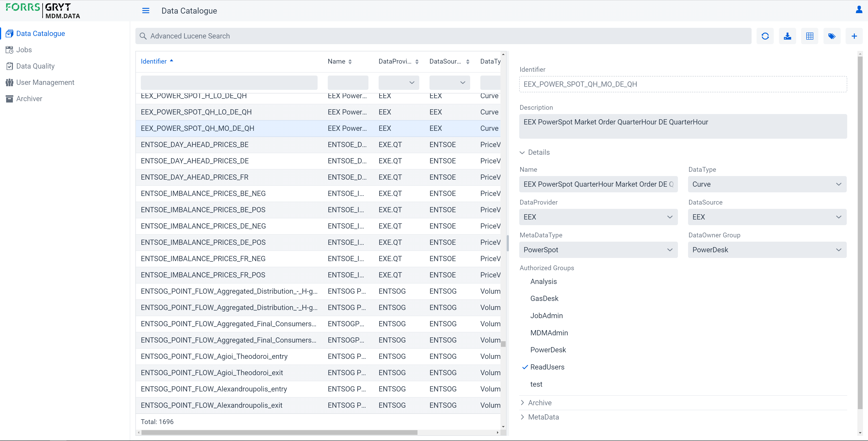The height and width of the screenshot is (441, 868).
Task: Click the Identifier column filter field
Action: point(229,83)
